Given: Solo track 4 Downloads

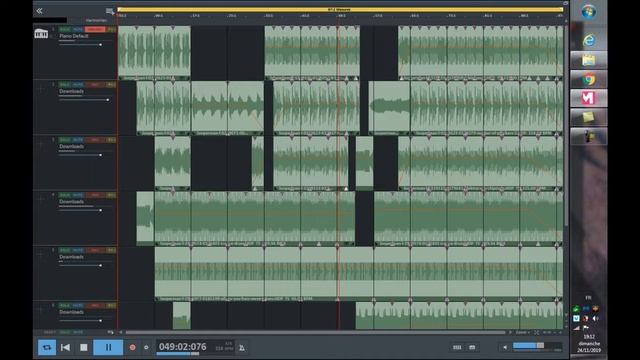Looking at the screenshot, I should pyautogui.click(x=64, y=195).
